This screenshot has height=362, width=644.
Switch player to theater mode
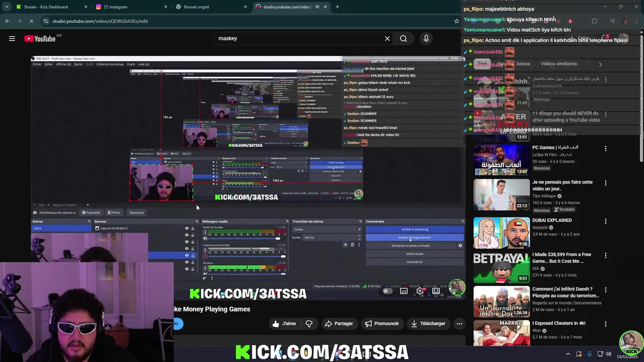(x=436, y=291)
